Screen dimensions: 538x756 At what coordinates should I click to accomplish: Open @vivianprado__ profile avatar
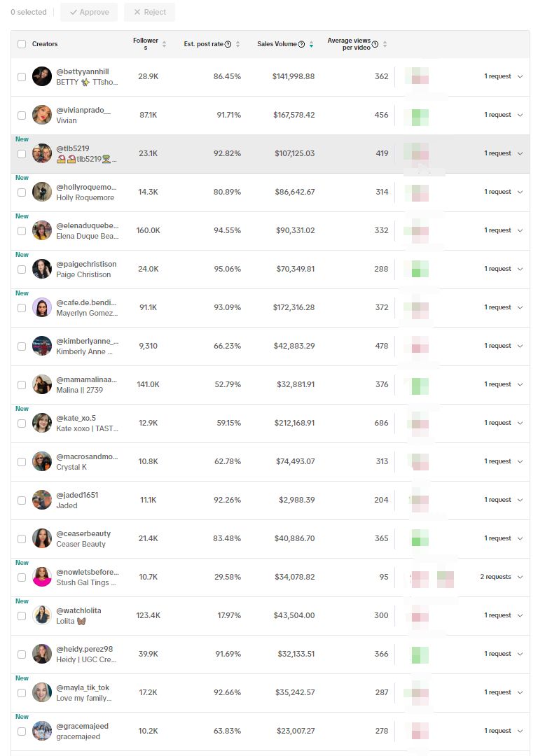tap(42, 115)
